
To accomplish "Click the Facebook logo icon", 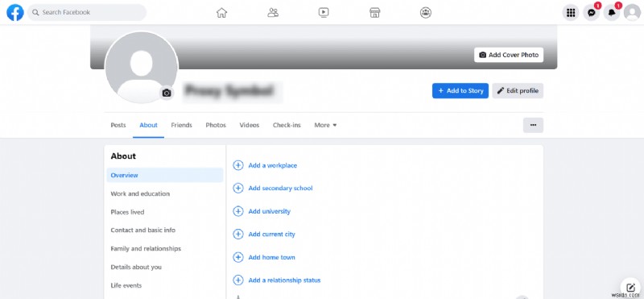I will tap(15, 13).
